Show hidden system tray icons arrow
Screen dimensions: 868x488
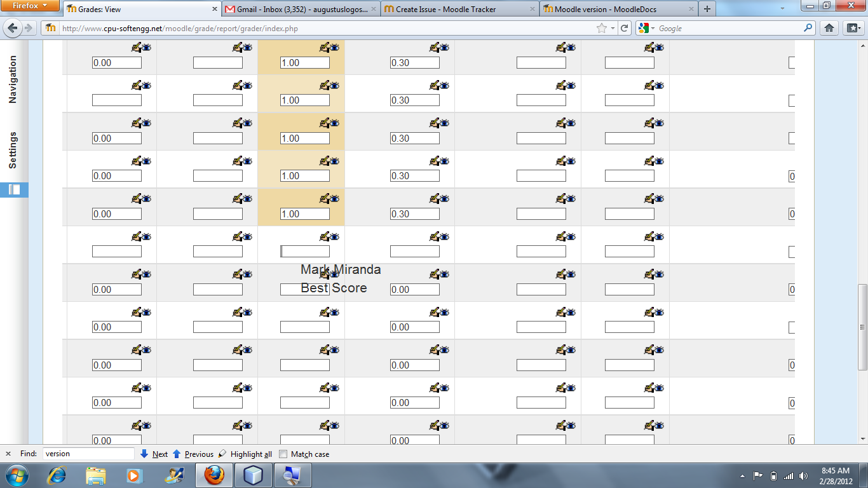(x=743, y=476)
